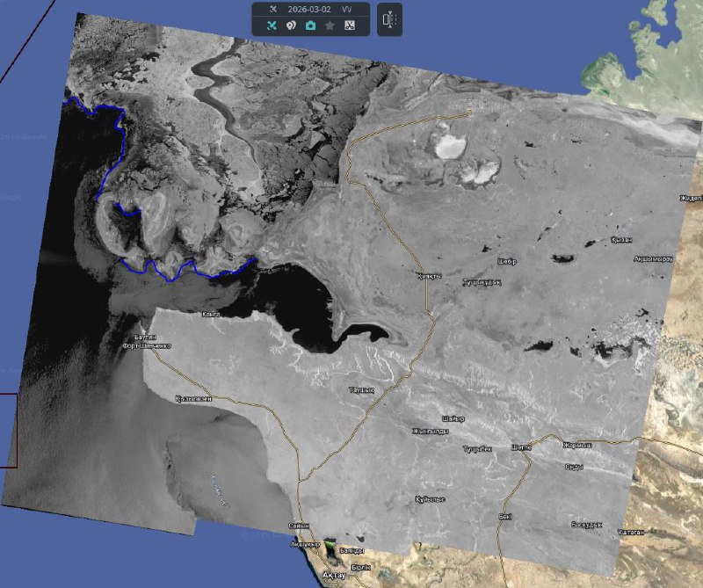This screenshot has width=703, height=588.
Task: Select the Таушық place label
Action: 361,389
